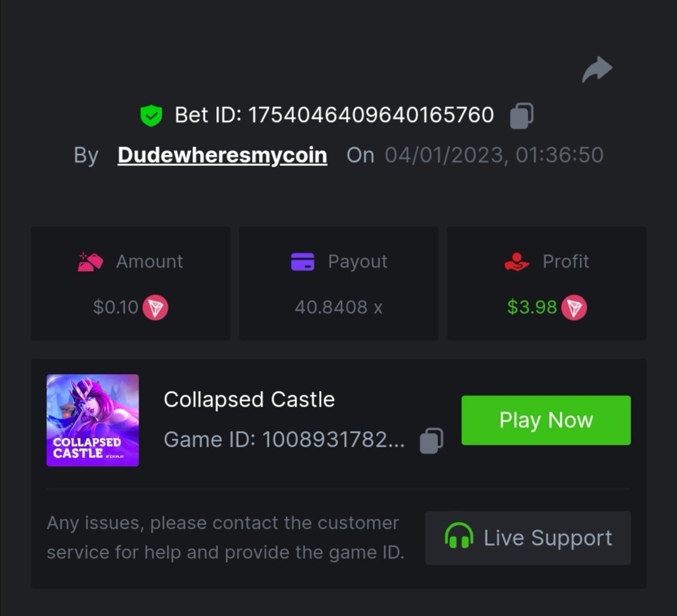Click the truncated Game ID text
Viewport: 677px width, 616px height.
(284, 440)
